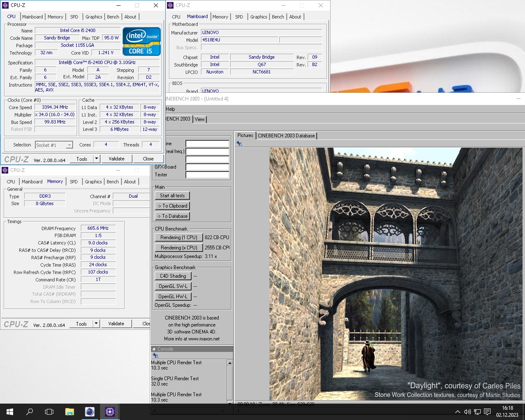Click CPU-Z title bar icon in Memory window

5,170
